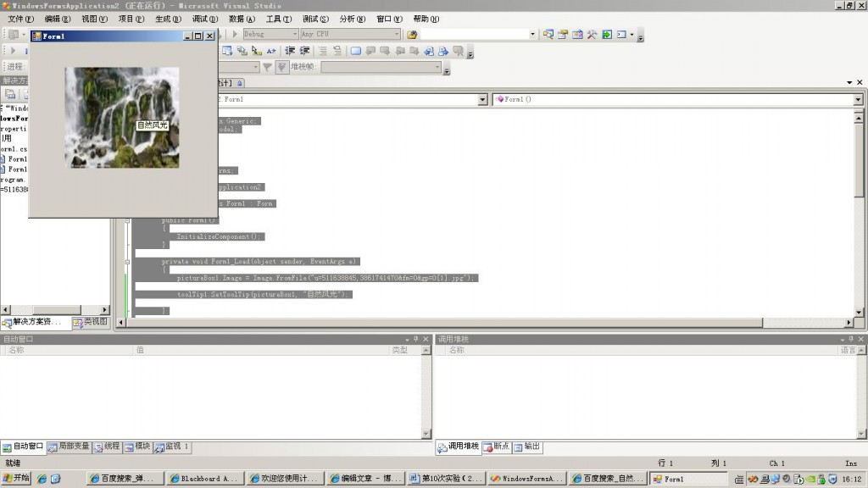The height and width of the screenshot is (488, 868).
Task: Clear all bookmarks icon
Action: click(459, 51)
